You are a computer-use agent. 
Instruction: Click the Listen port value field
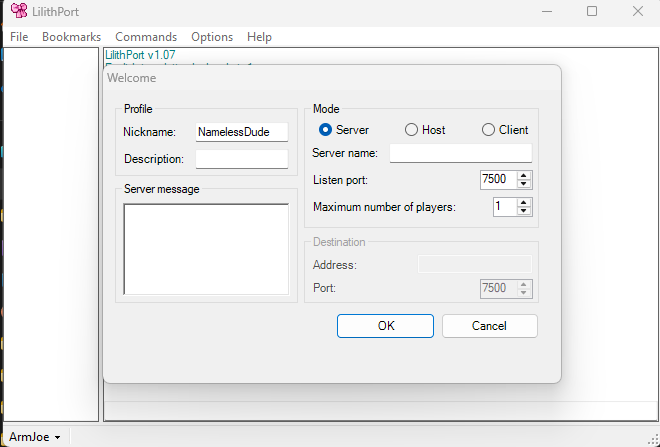(498, 180)
